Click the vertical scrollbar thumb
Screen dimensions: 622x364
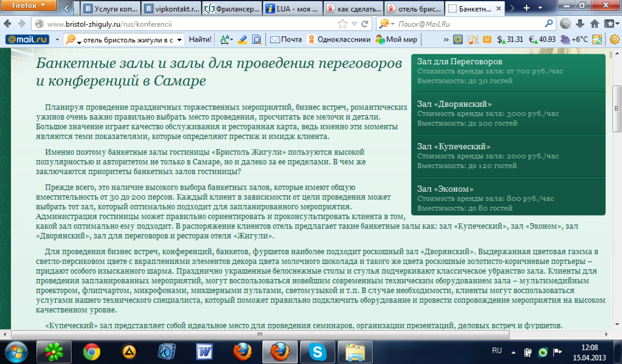click(x=617, y=108)
